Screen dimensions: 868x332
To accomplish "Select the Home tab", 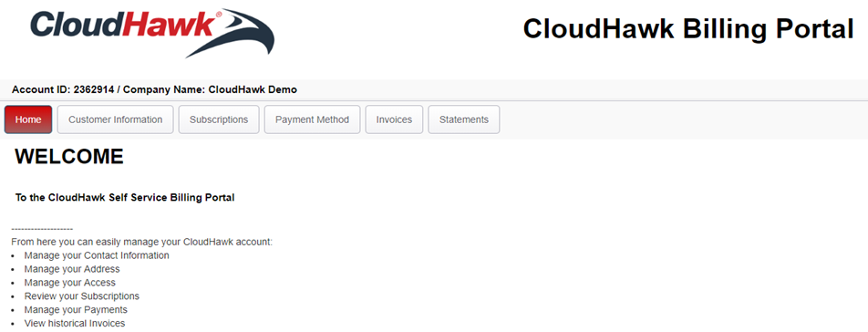I will point(28,119).
